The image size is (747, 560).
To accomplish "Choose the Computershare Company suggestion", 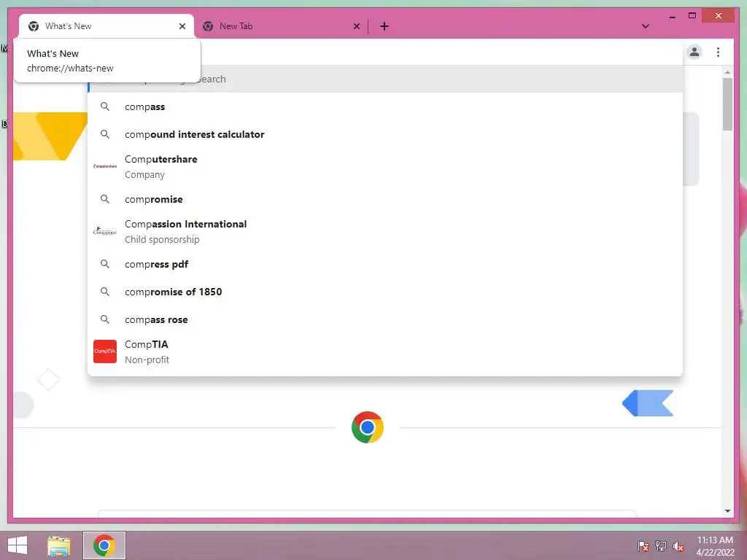I will click(385, 167).
